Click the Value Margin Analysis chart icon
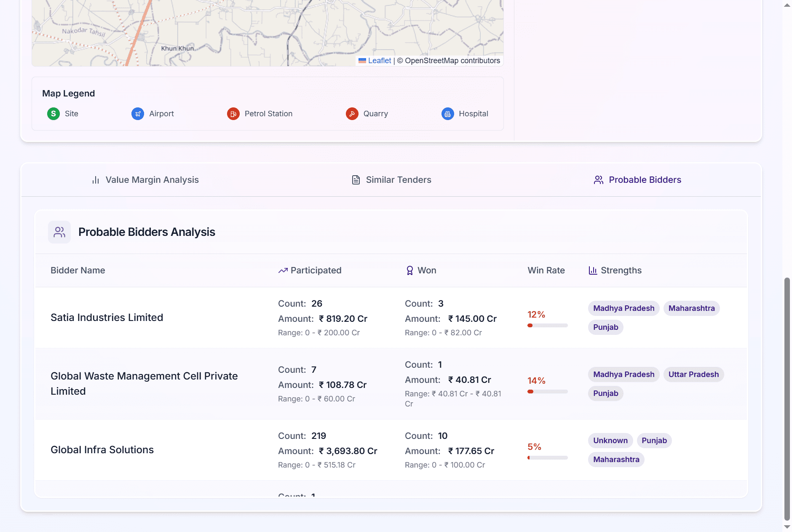792x532 pixels. (96, 180)
